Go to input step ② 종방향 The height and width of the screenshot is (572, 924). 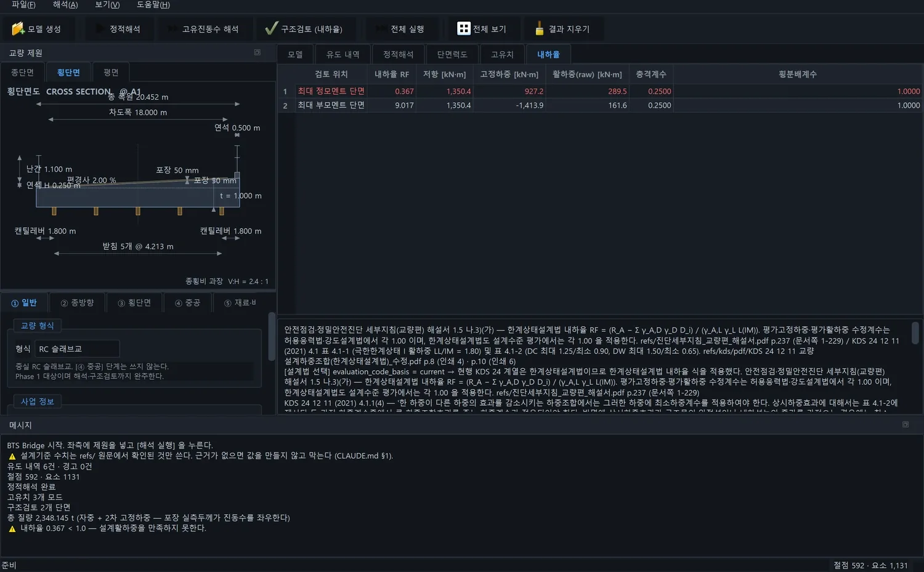[78, 303]
